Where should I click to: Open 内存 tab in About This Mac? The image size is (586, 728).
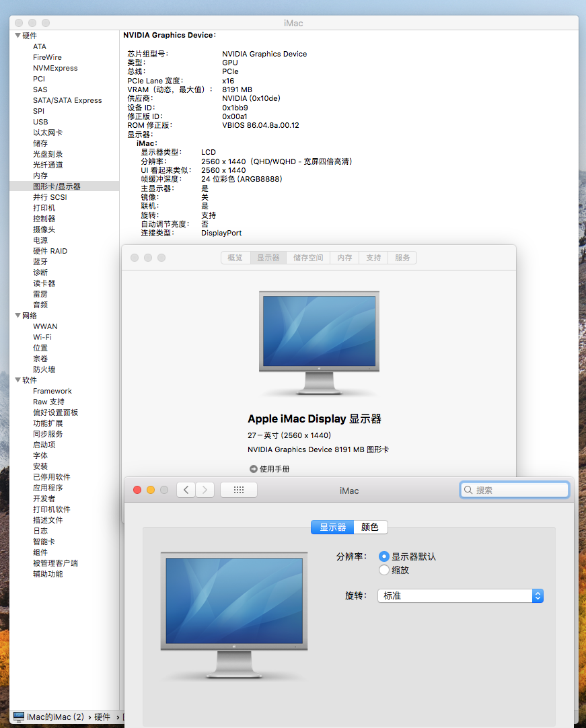344,258
